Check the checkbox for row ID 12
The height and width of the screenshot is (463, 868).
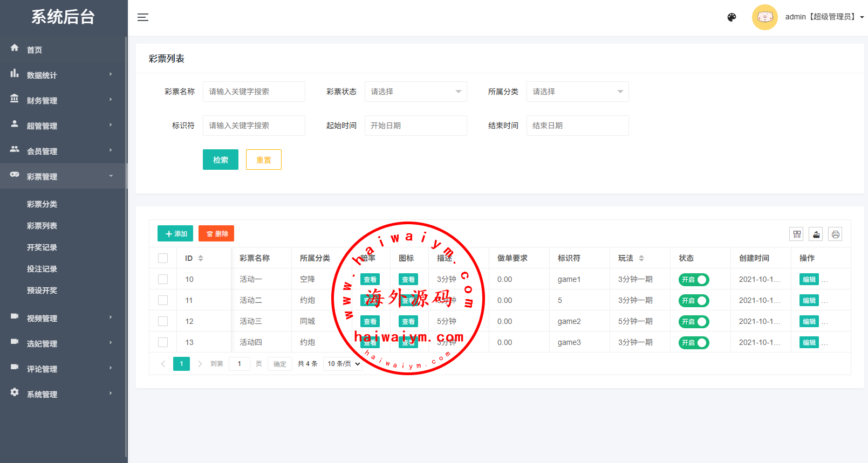pos(163,321)
